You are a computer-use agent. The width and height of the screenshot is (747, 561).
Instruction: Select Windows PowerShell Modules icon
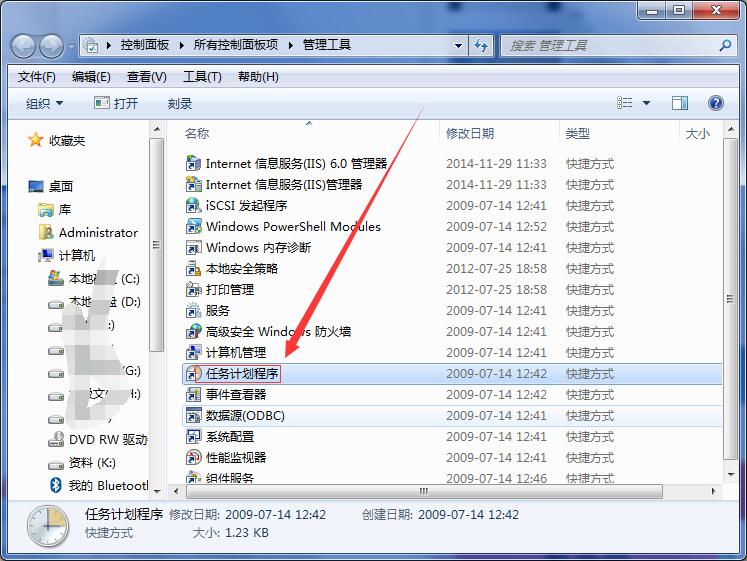[193, 226]
